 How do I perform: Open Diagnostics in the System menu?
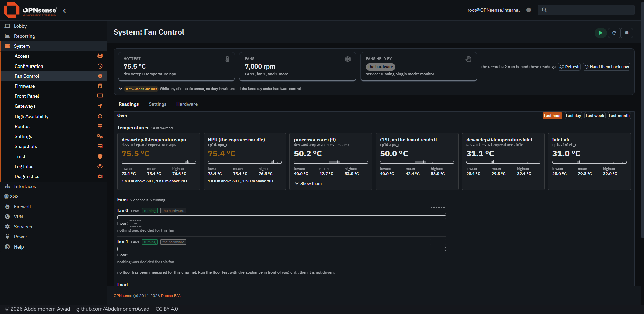coord(54,176)
